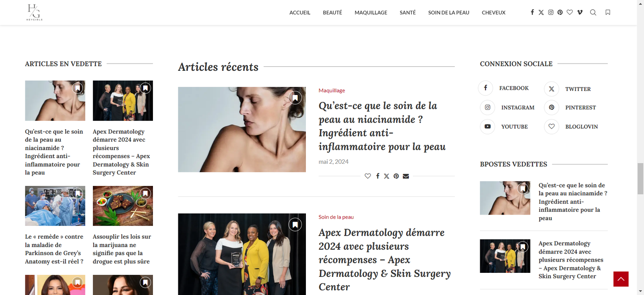Toggle bookmark on Parkinson Grey's Anatomy thumbnail
This screenshot has width=644, height=295.
pos(78,194)
